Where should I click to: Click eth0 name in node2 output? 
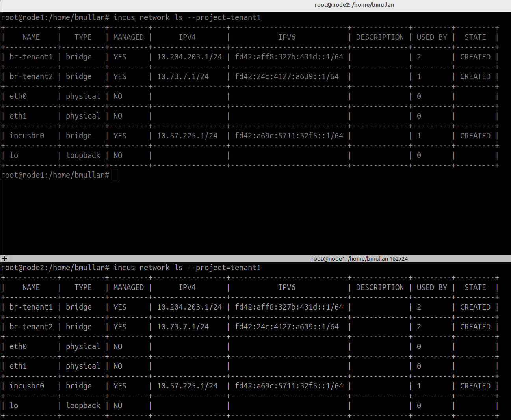point(18,346)
